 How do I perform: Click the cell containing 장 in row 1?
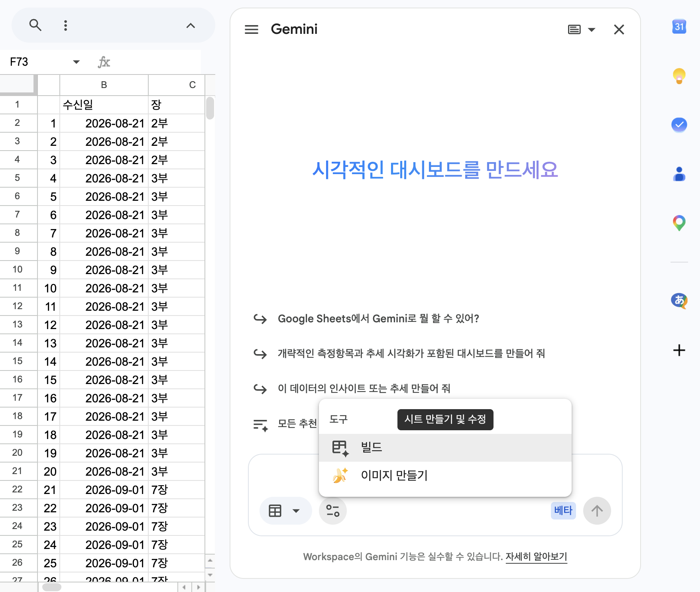coord(177,105)
